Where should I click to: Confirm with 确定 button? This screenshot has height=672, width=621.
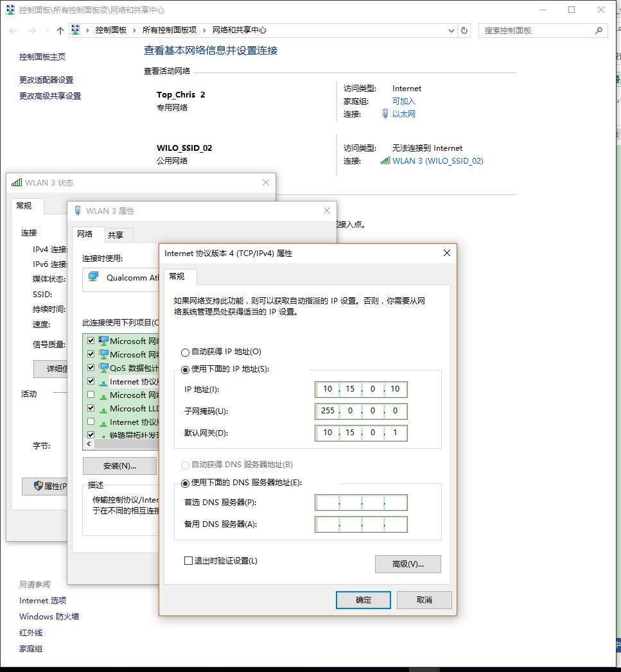coord(363,600)
